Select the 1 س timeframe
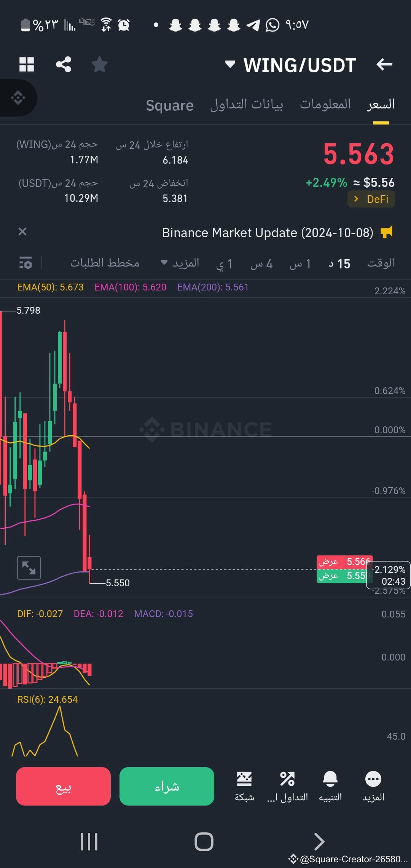Viewport: 411px width, 868px height. click(300, 263)
